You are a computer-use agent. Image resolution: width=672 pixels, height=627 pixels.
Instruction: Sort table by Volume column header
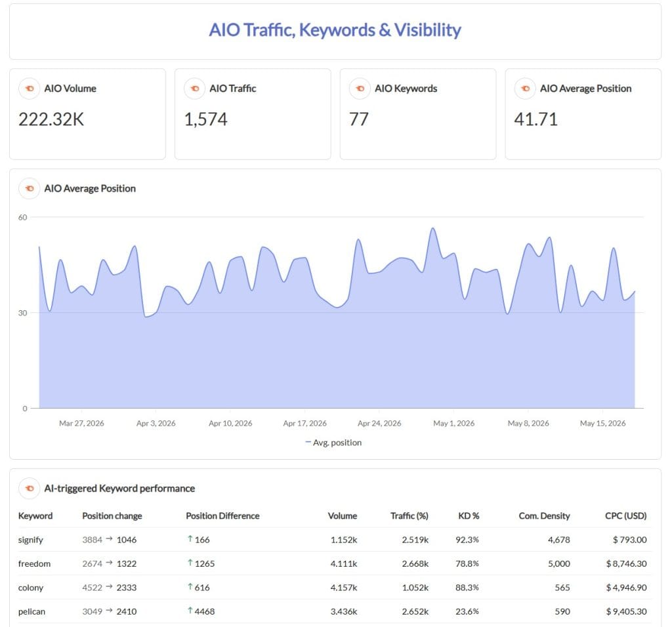click(343, 516)
